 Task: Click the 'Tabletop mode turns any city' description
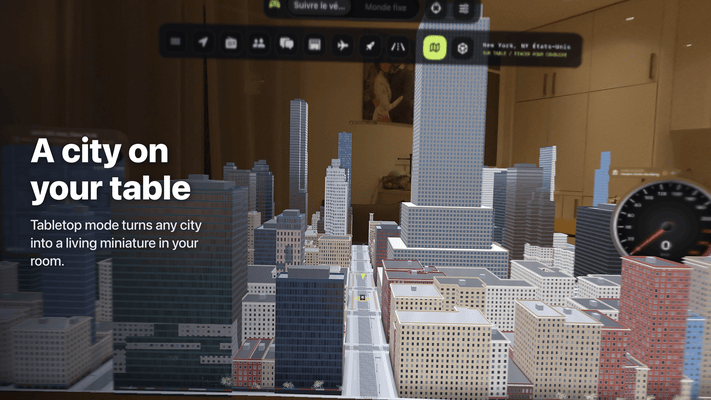[x=116, y=243]
